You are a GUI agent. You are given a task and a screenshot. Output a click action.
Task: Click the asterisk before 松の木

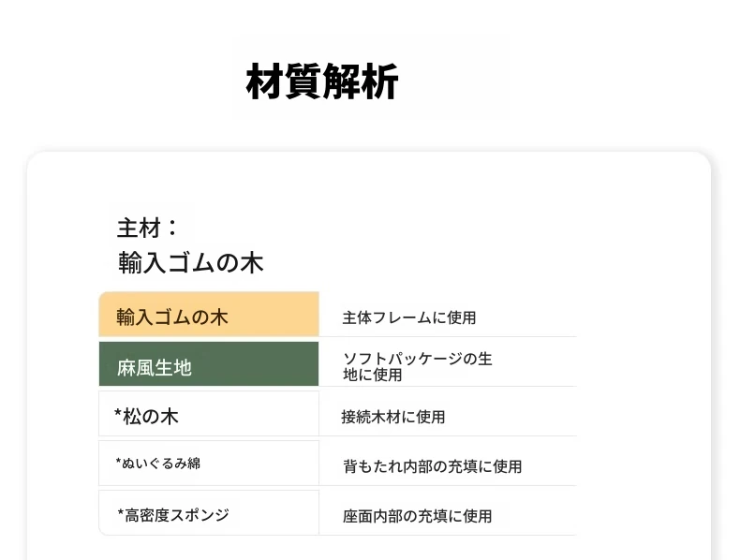(119, 413)
